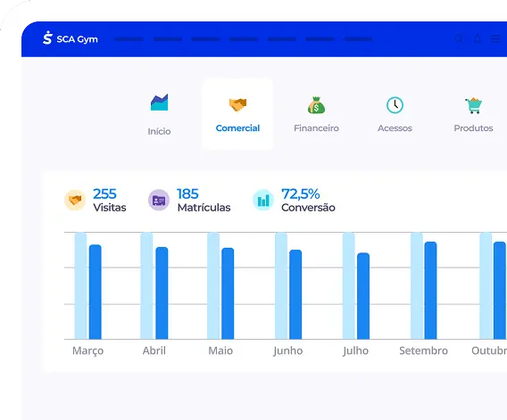The height and width of the screenshot is (420, 507).
Task: Select the dark blue Março bar
Action: point(96,292)
